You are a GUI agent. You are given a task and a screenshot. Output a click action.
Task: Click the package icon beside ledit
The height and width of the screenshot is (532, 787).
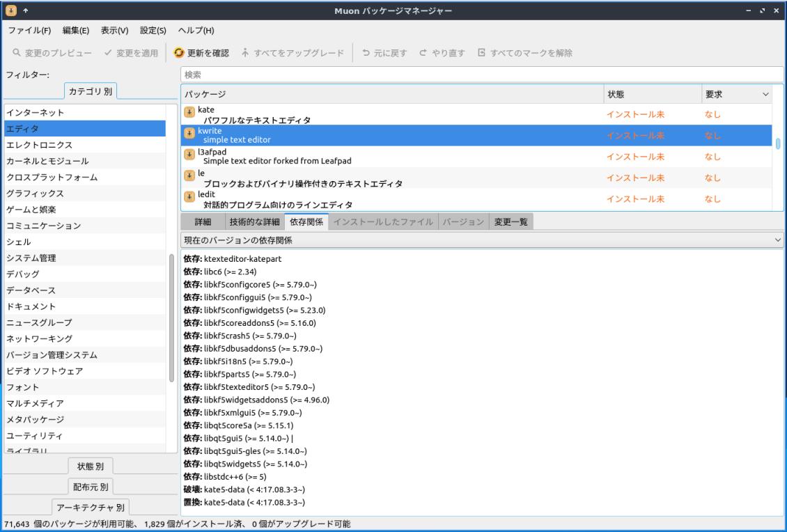point(189,196)
